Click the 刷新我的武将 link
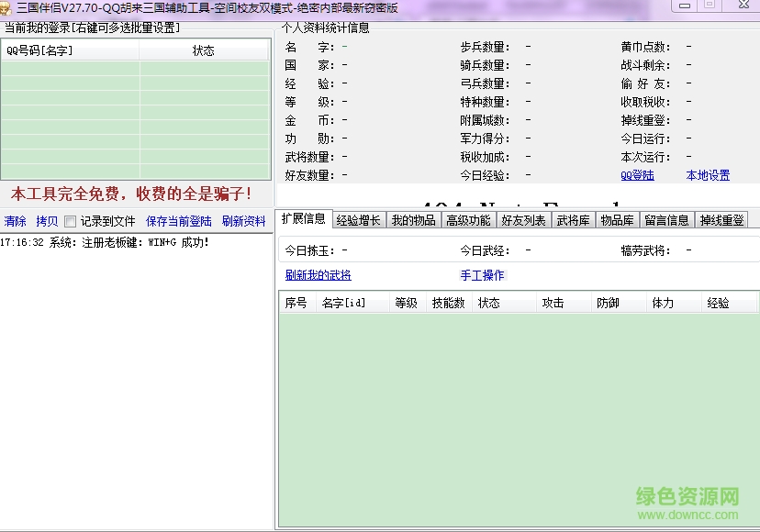The image size is (760, 532). [x=318, y=275]
